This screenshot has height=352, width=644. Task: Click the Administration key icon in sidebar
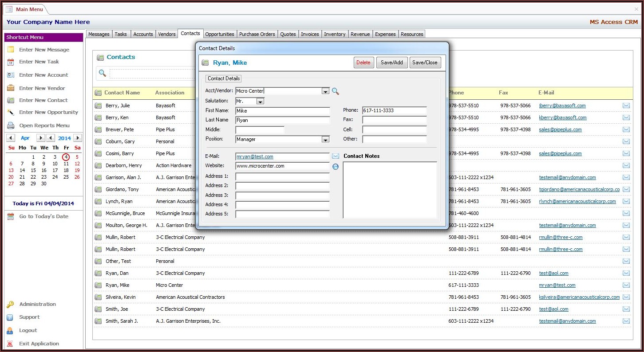10,305
